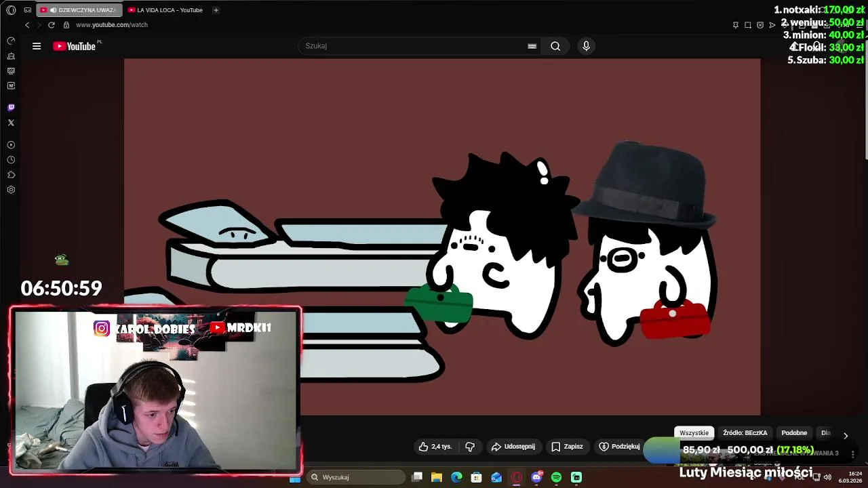Start voice search with microphone
868x488 pixels.
click(586, 46)
